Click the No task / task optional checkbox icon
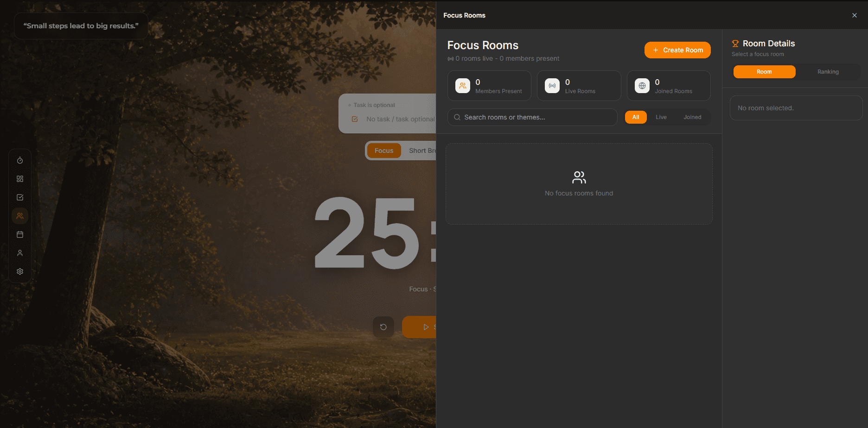The height and width of the screenshot is (428, 868). (x=355, y=119)
